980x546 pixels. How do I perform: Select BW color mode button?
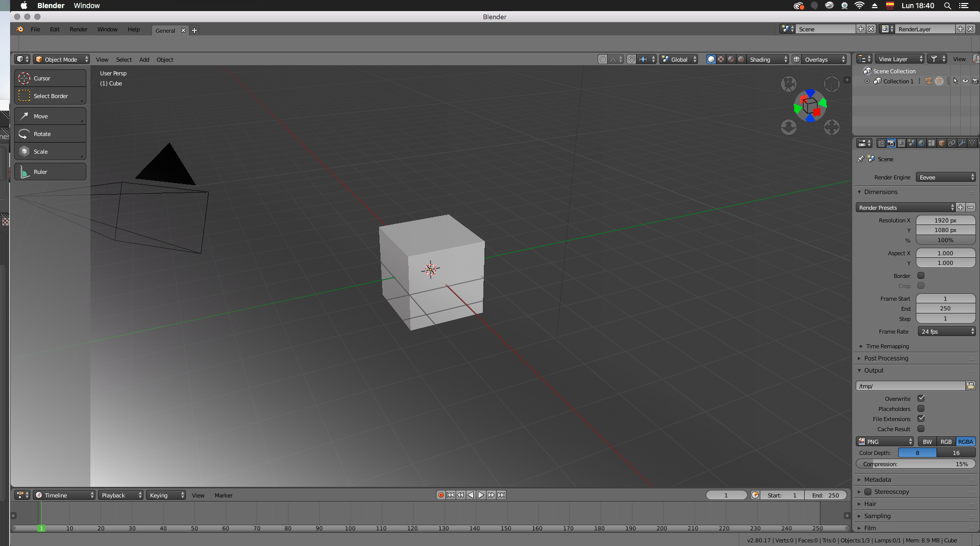(x=927, y=441)
